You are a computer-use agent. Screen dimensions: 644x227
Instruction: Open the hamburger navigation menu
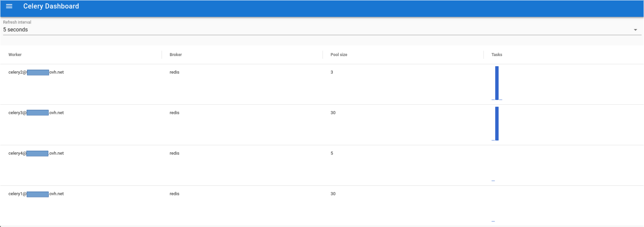click(9, 6)
